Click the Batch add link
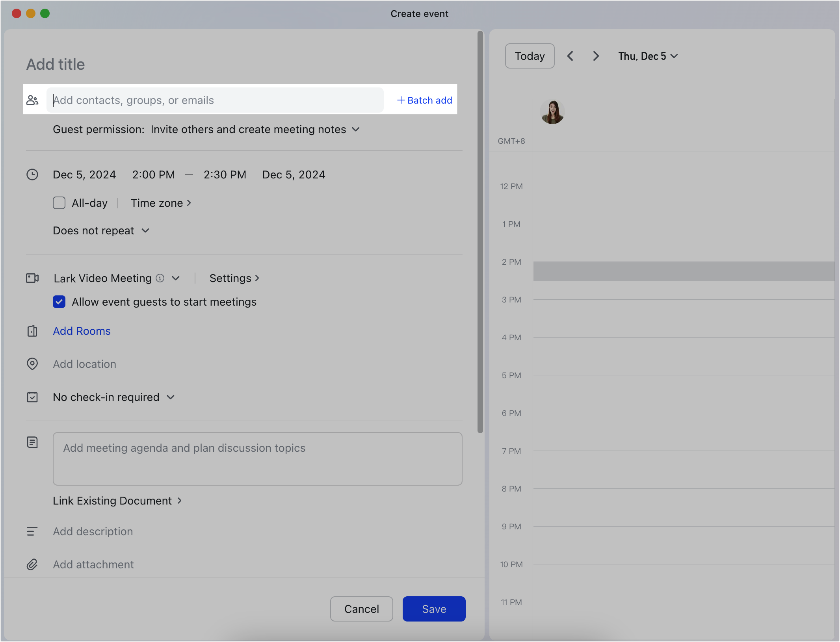 (x=424, y=100)
